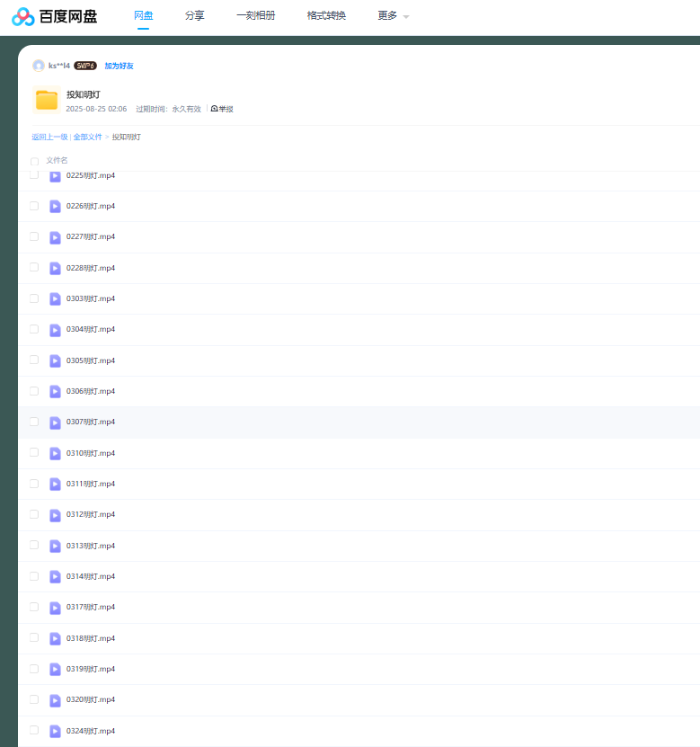Tick the checkbox for 0319明灯.mp4
The width and height of the screenshot is (700, 747).
[34, 669]
